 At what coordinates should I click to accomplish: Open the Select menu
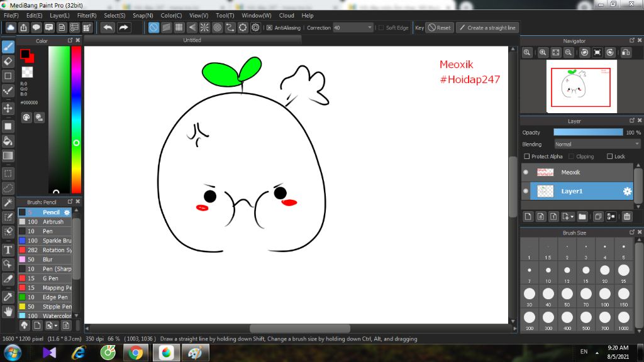[114, 16]
